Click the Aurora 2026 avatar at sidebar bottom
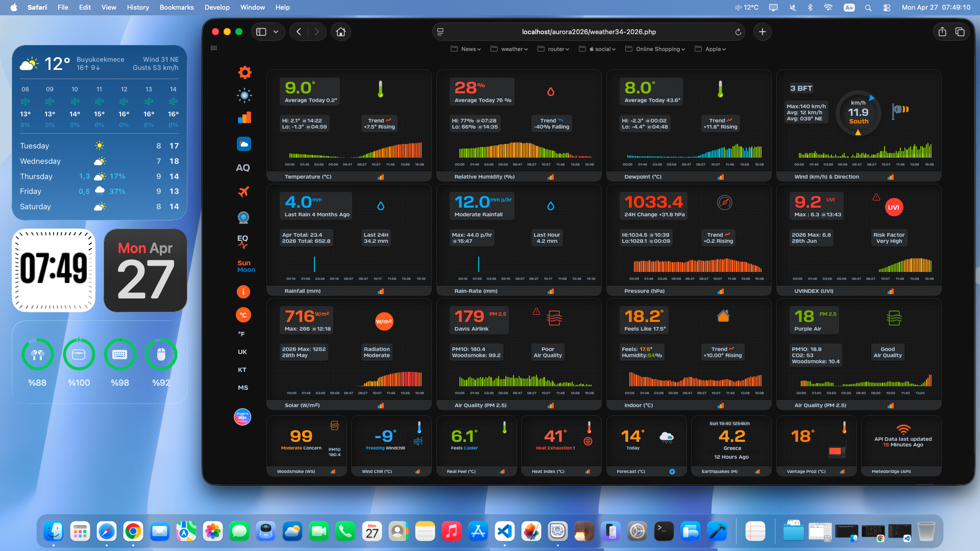 tap(242, 417)
